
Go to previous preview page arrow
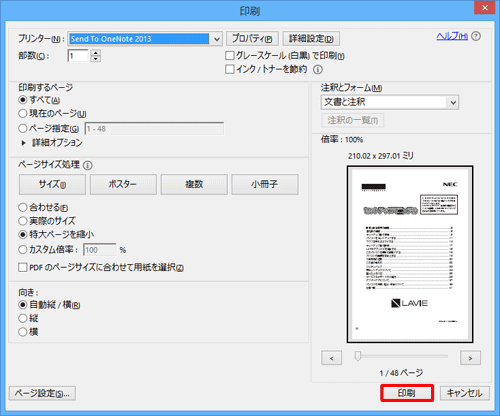coord(331,358)
